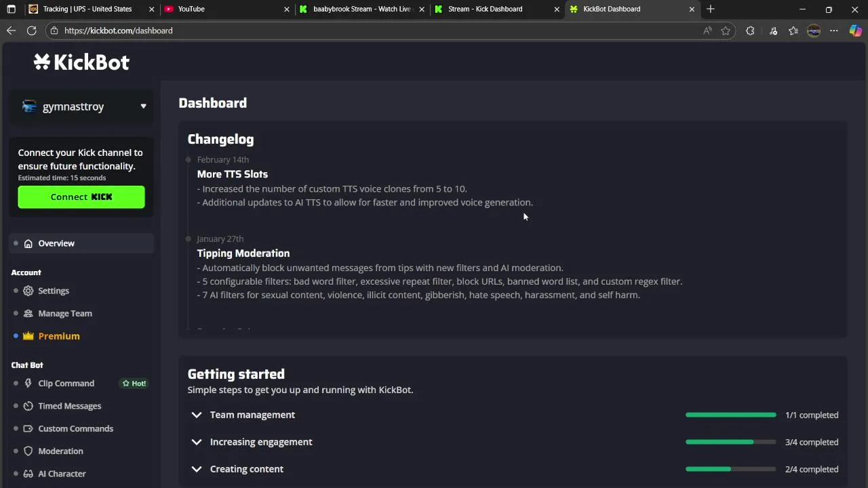Expand the Team management section
Screen dimensions: 868x488
[x=197, y=415]
